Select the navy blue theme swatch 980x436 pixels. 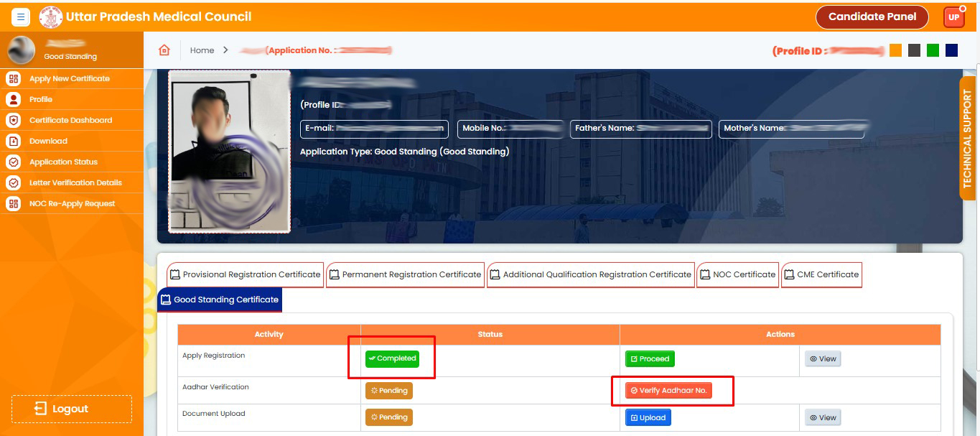(x=951, y=50)
